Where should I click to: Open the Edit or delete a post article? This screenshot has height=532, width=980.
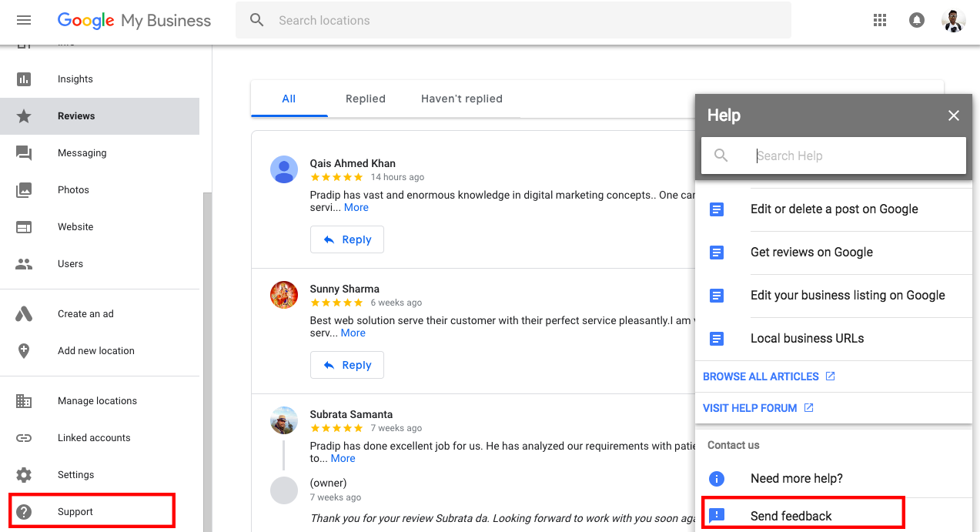(x=833, y=209)
